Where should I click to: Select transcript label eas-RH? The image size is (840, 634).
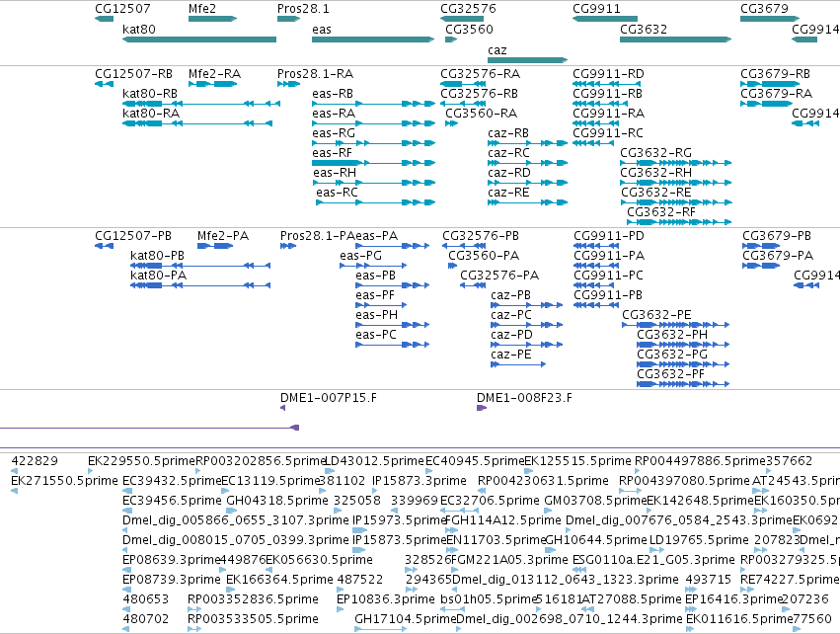pos(335,173)
